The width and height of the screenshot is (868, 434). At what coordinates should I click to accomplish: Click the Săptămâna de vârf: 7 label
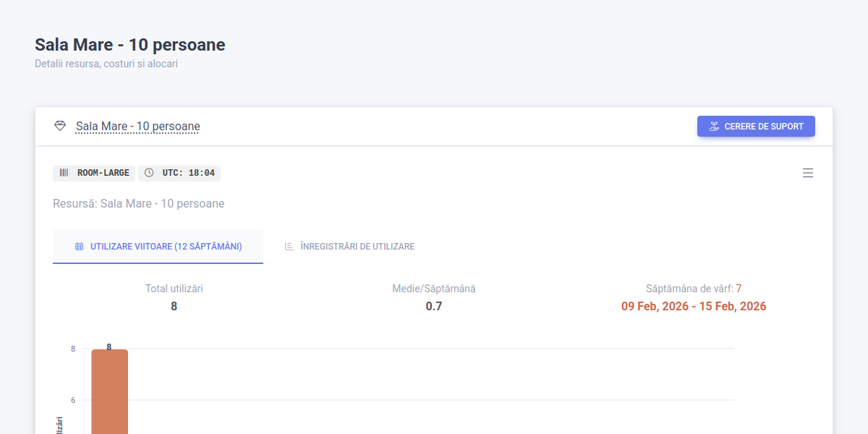click(693, 288)
